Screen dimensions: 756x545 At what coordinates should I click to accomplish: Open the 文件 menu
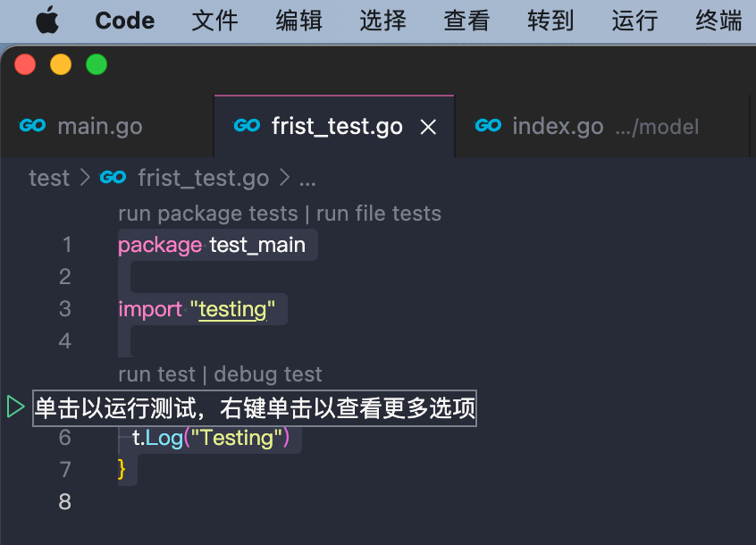coord(214,21)
